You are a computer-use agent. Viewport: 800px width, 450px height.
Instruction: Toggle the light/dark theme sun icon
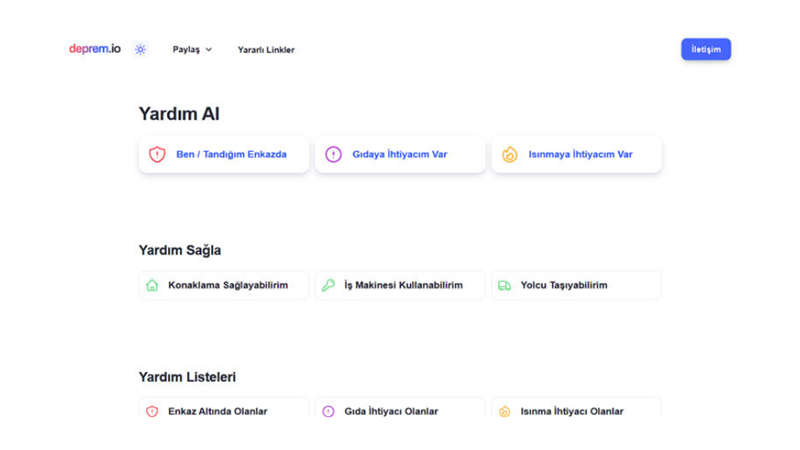click(140, 49)
